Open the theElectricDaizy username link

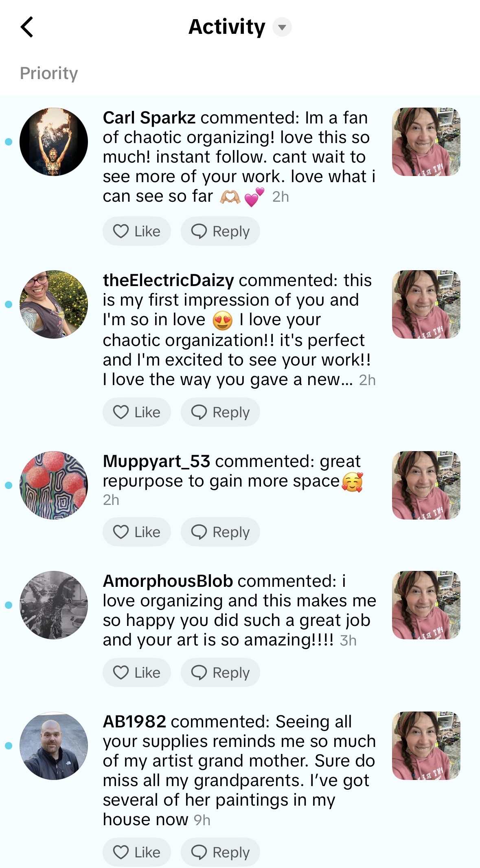(x=168, y=280)
